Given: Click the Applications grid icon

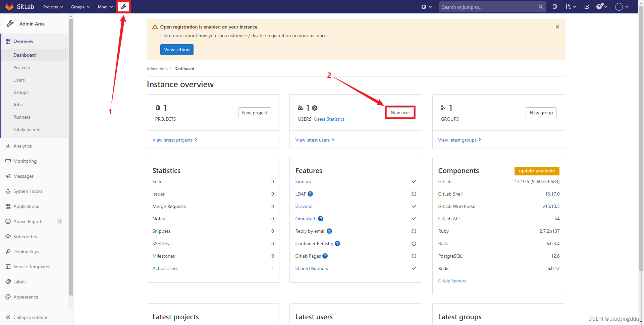Looking at the screenshot, I should pos(8,206).
